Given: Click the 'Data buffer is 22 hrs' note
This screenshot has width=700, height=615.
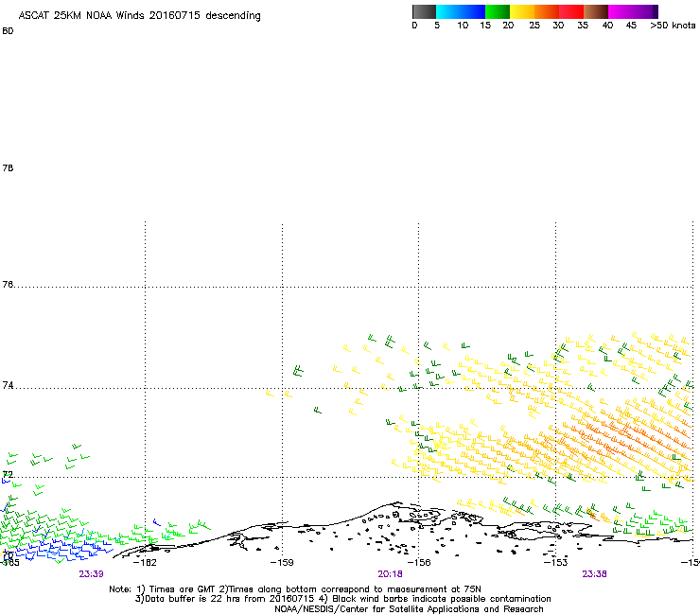Looking at the screenshot, I should coord(342,599).
